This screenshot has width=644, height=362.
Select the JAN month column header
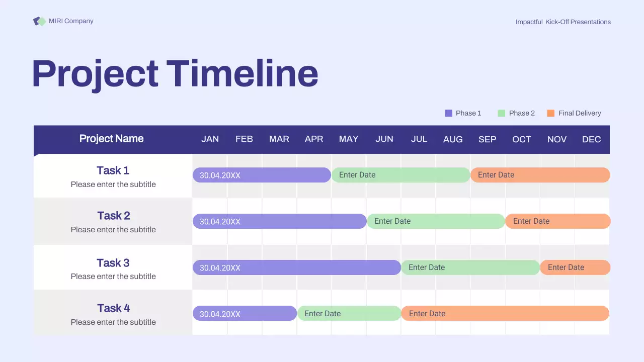pyautogui.click(x=210, y=139)
